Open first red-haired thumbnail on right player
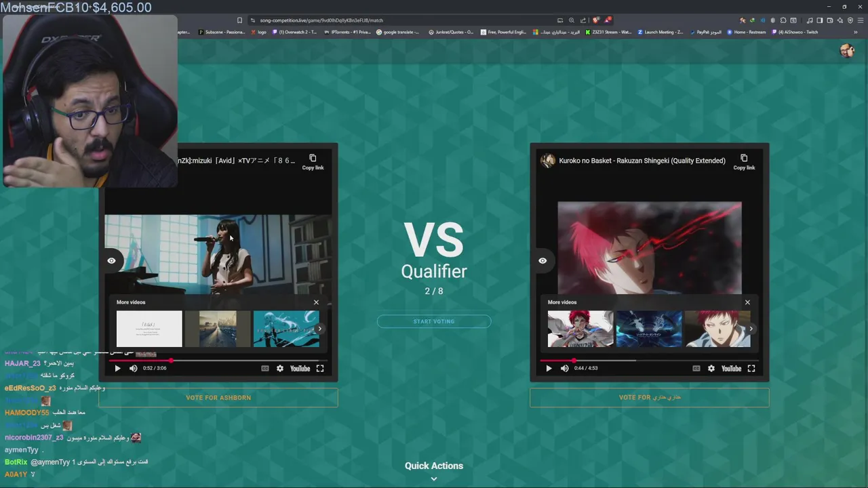Screen dimensions: 868x488 click(x=580, y=329)
